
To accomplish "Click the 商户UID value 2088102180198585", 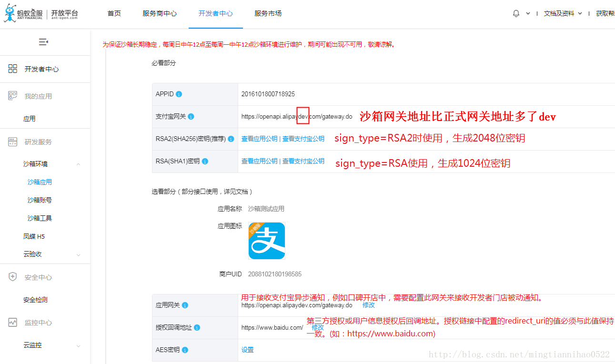I will 275,274.
